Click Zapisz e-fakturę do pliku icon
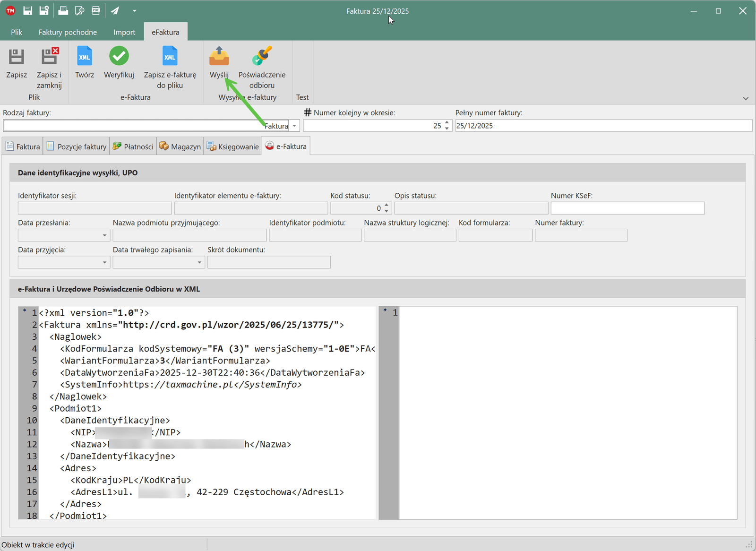 tap(170, 57)
